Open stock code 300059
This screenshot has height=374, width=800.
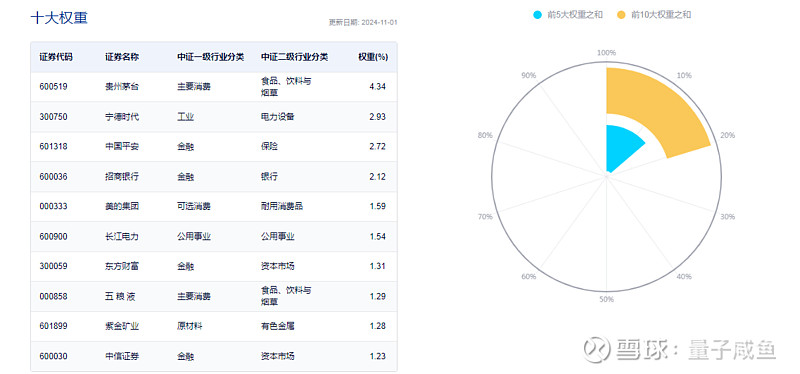[53, 266]
